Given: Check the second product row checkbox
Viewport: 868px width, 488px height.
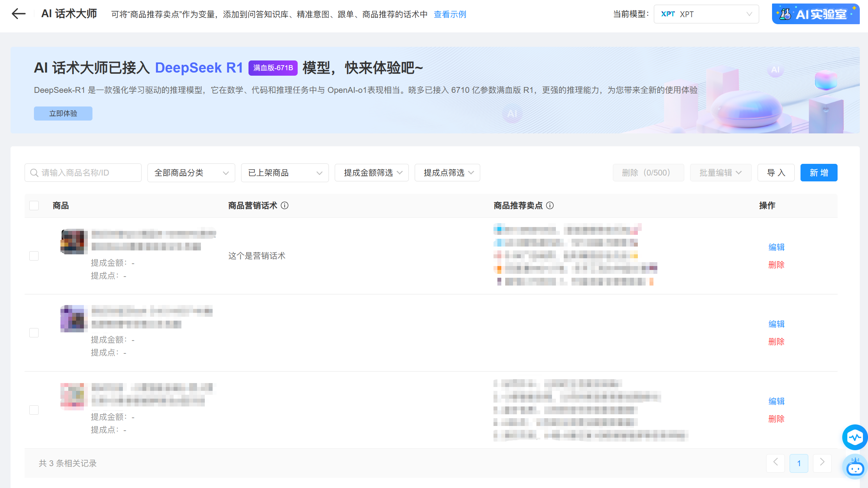Looking at the screenshot, I should [x=34, y=333].
